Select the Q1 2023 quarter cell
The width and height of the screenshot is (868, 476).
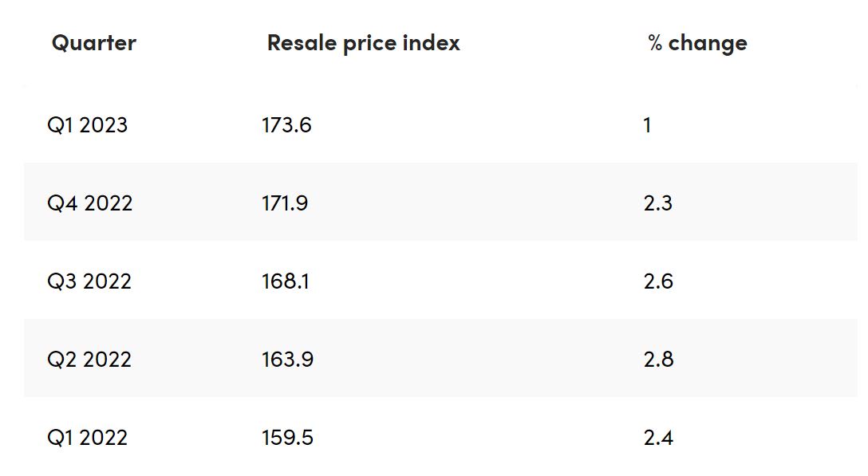(88, 125)
